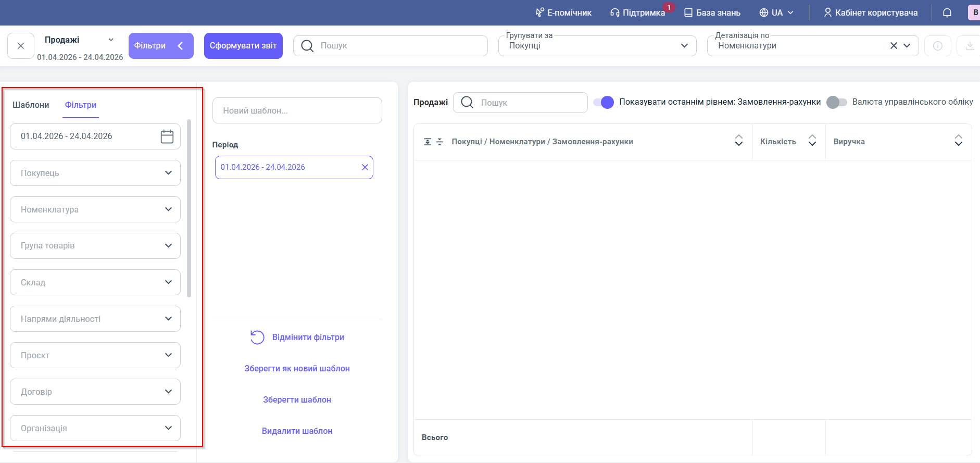This screenshot has height=463, width=980.
Task: Click the Сформувати звіт button
Action: (x=243, y=46)
